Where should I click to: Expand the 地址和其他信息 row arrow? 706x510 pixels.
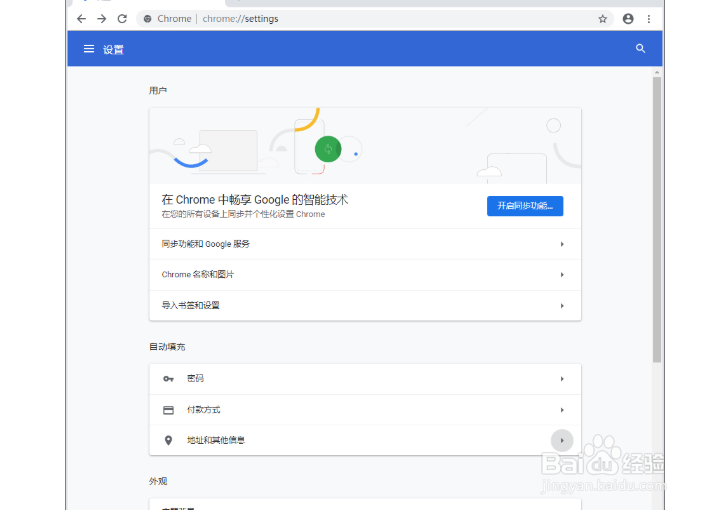click(x=562, y=440)
